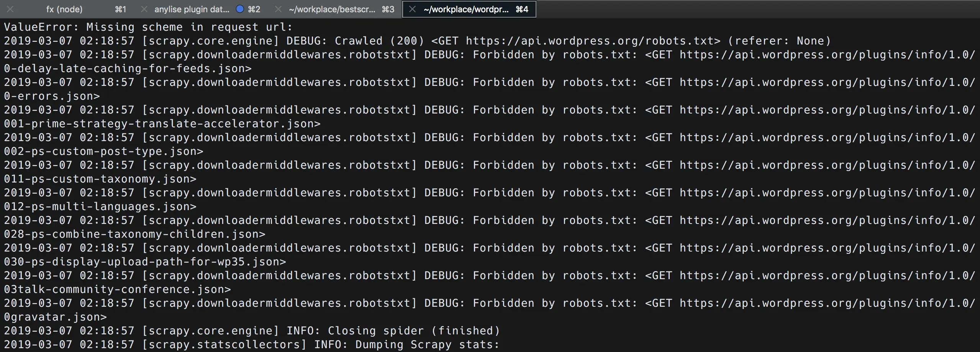Click the "03talk-community-conference.json>" line
The width and height of the screenshot is (980, 352).
pos(117,289)
